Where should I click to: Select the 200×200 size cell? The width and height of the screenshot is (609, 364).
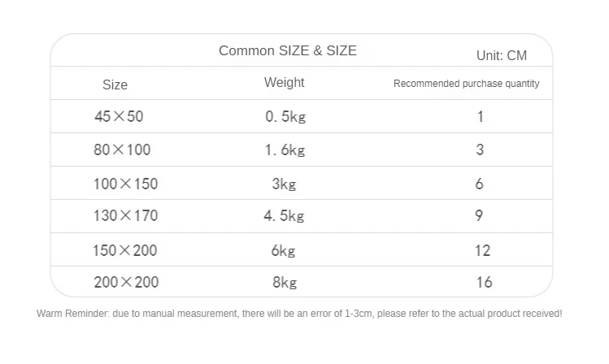coord(125,283)
